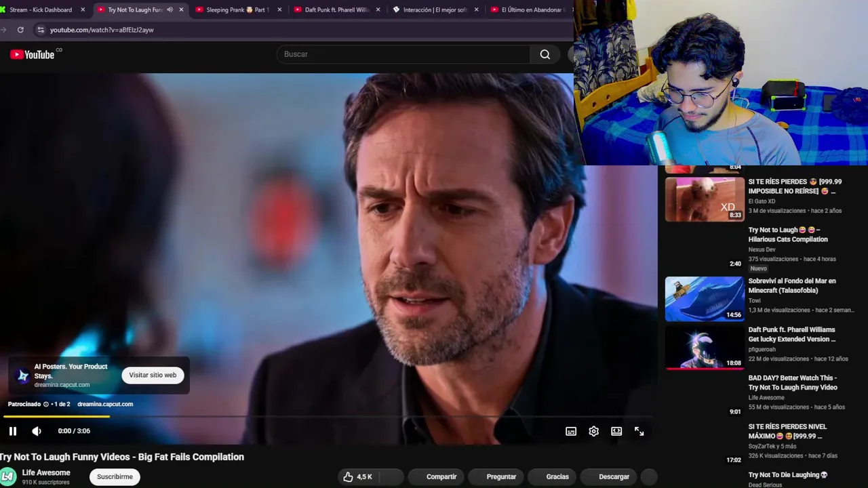The image size is (868, 488).
Task: Open Daft Punk Get lucky Extended title
Action: click(792, 334)
